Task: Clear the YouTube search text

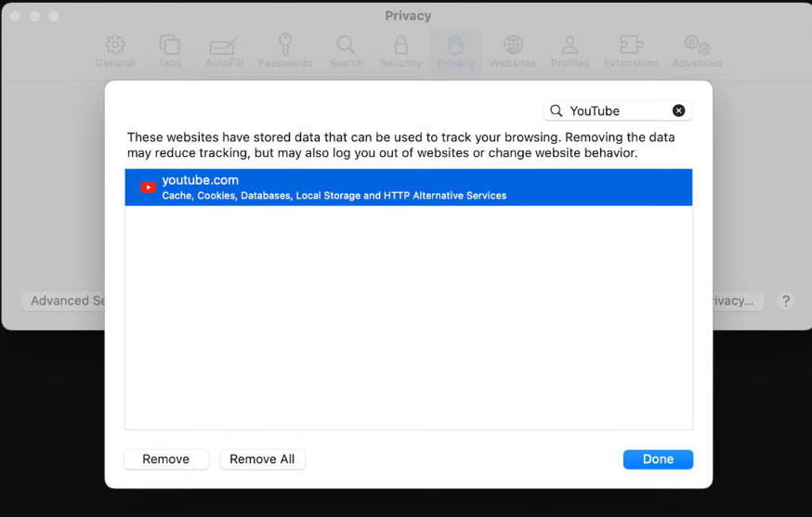Action: tap(678, 110)
